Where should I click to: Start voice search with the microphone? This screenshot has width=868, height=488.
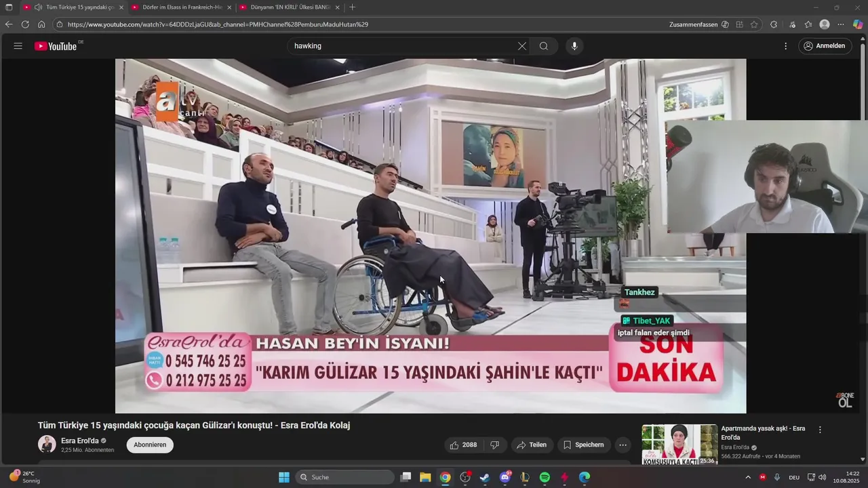574,46
